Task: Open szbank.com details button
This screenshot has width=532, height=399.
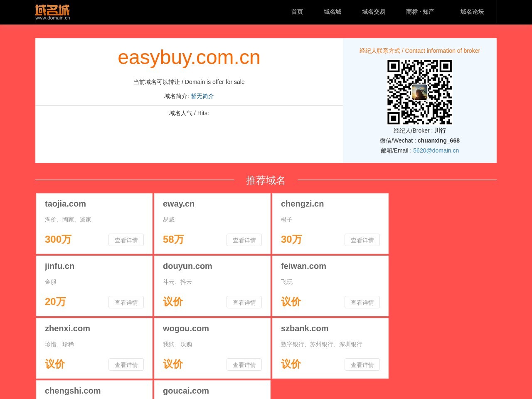Action: 362,365
